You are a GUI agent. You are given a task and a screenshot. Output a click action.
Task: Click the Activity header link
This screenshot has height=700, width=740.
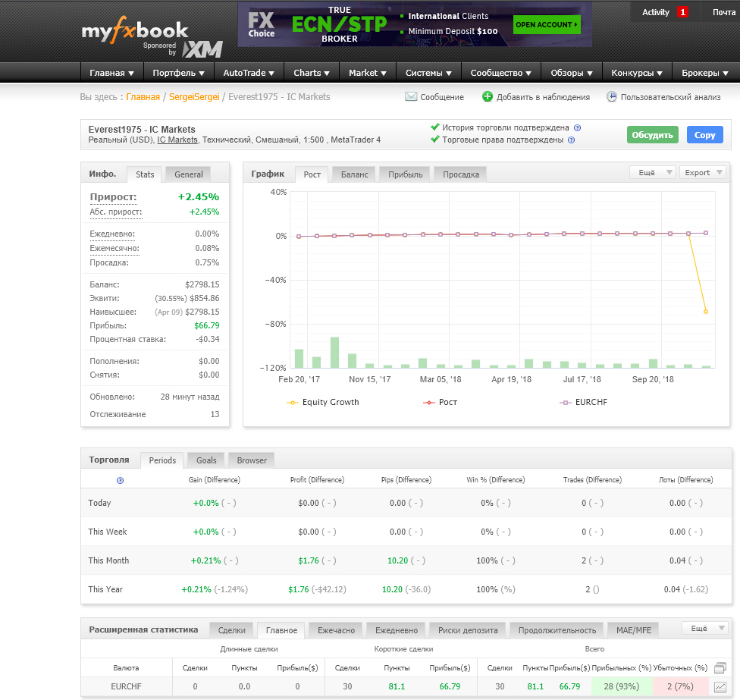pyautogui.click(x=656, y=12)
